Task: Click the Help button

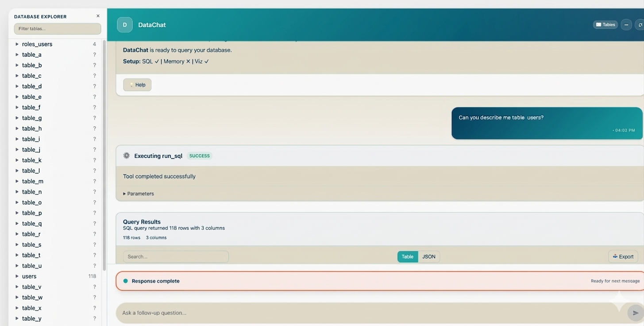Action: (x=137, y=85)
